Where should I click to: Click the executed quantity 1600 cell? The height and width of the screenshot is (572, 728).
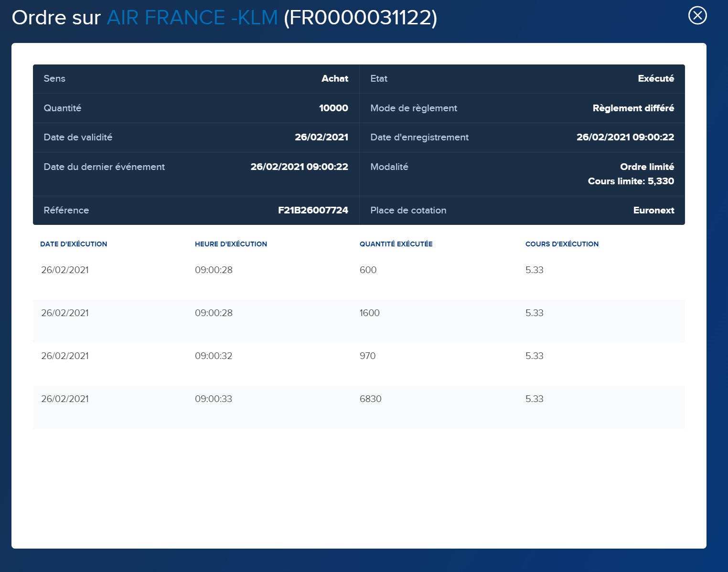369,313
